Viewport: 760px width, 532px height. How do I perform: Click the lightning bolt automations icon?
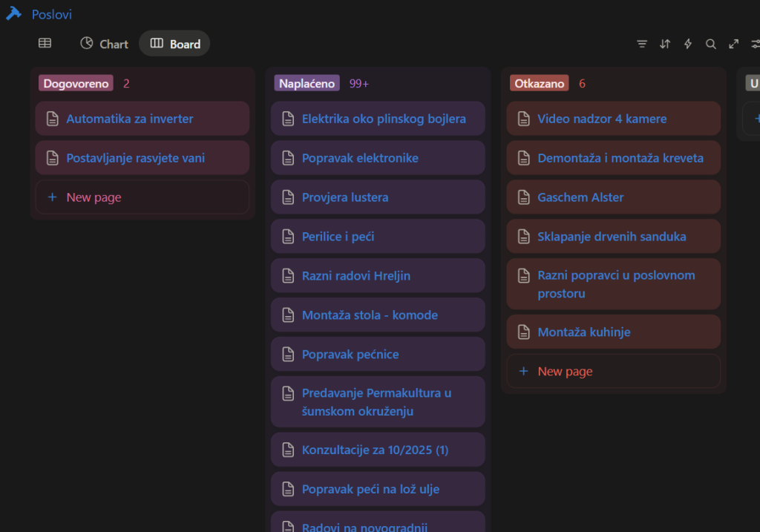point(688,44)
